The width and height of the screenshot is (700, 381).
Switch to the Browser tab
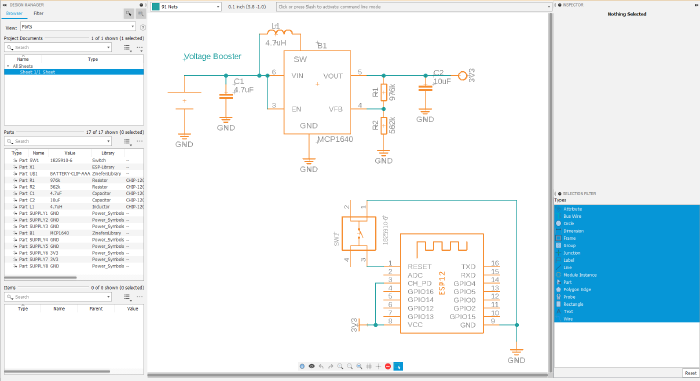pyautogui.click(x=14, y=14)
